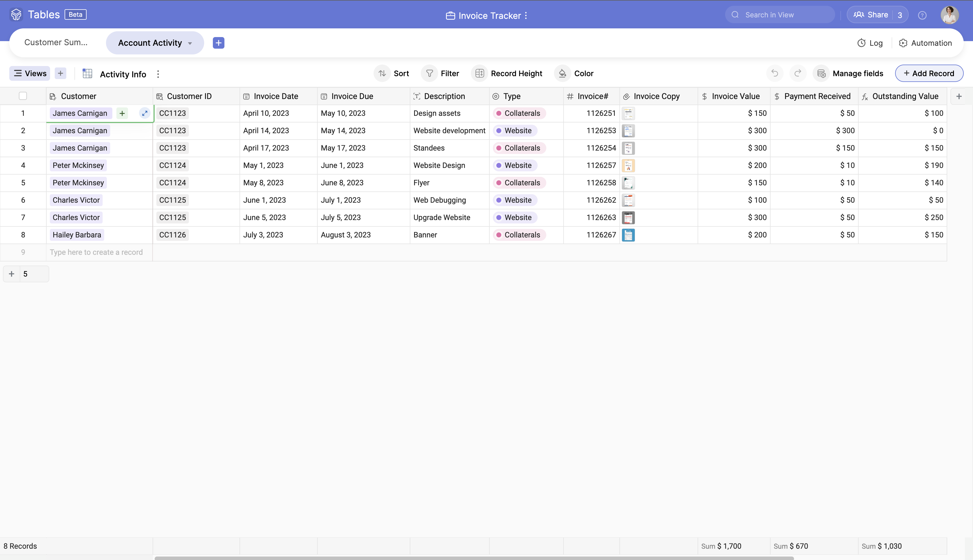Open invoice copy thumbnail for 1126254
Image resolution: width=973 pixels, height=560 pixels.
point(628,148)
